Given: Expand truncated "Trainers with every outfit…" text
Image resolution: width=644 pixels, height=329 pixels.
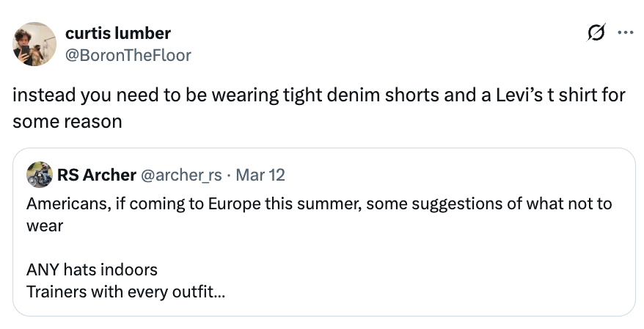Looking at the screenshot, I should pyautogui.click(x=125, y=291).
